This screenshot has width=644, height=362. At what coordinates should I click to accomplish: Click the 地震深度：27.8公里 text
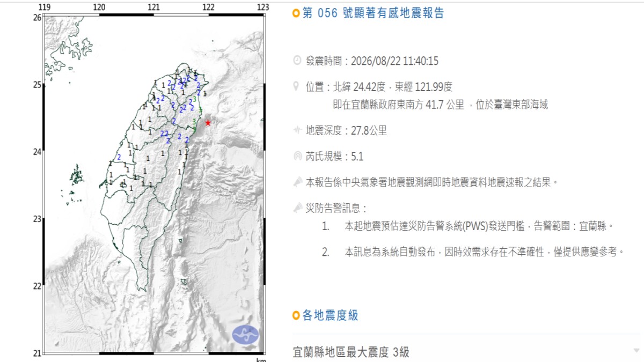coord(347,130)
